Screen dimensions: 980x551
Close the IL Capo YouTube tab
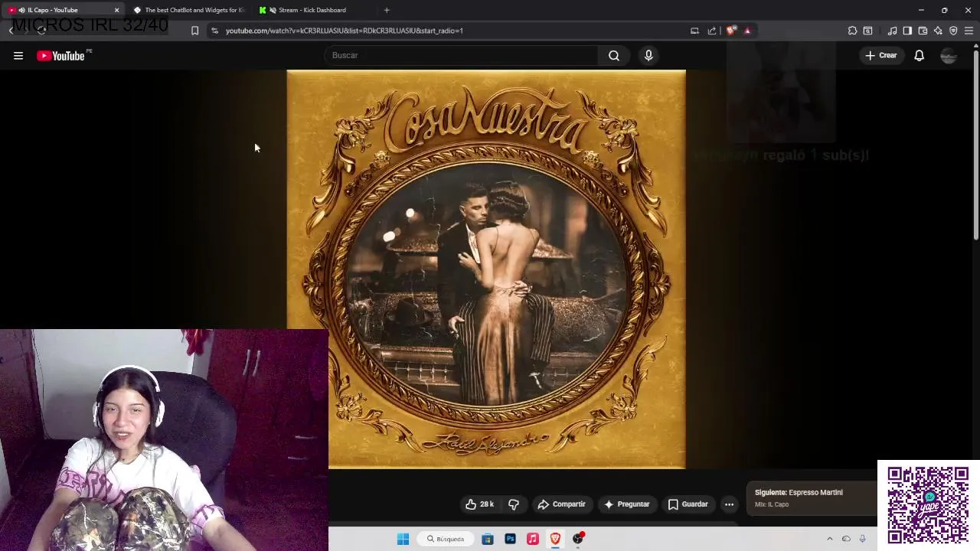[116, 10]
